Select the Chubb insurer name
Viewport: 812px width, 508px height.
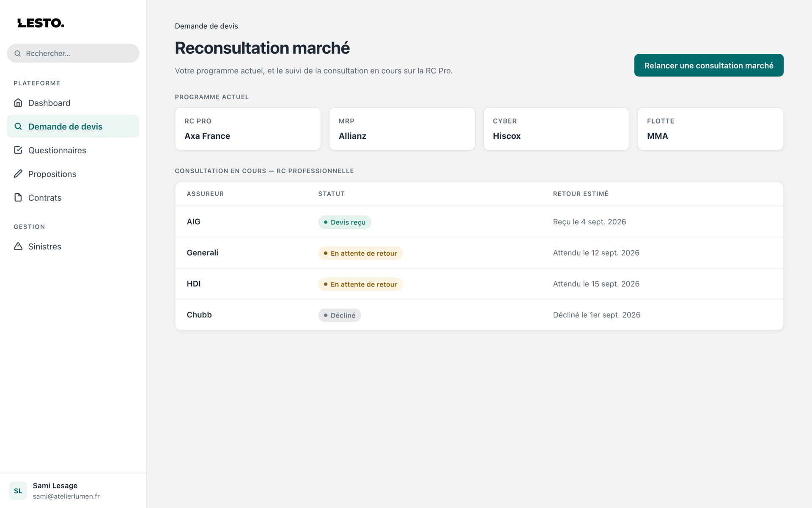click(x=199, y=315)
